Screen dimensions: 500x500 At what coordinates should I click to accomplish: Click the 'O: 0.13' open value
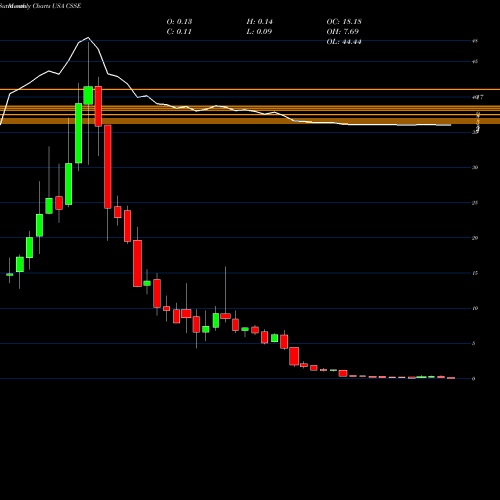(179, 21)
